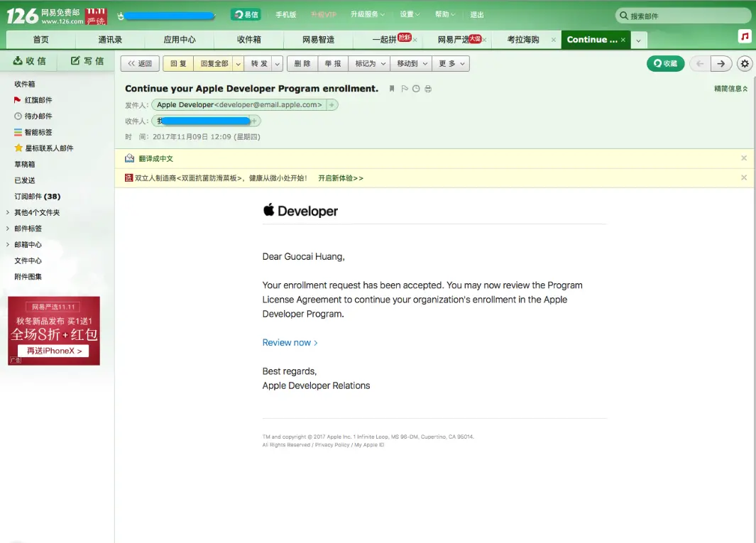Switch to the 收件箱 tab
The image size is (756, 543).
(x=248, y=40)
